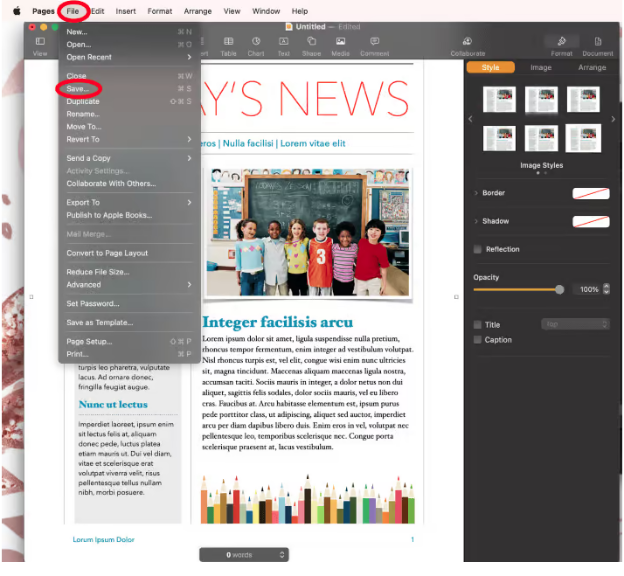Open the Document sidebar button

coord(597,45)
